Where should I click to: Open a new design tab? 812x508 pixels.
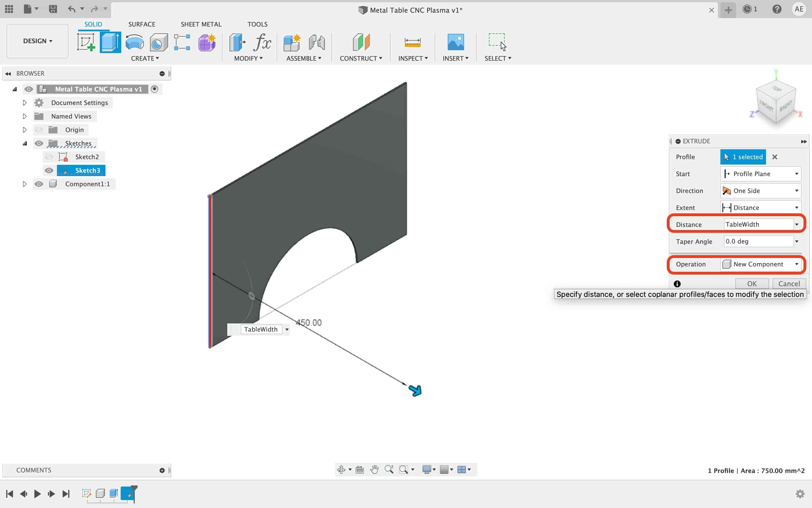[x=728, y=10]
